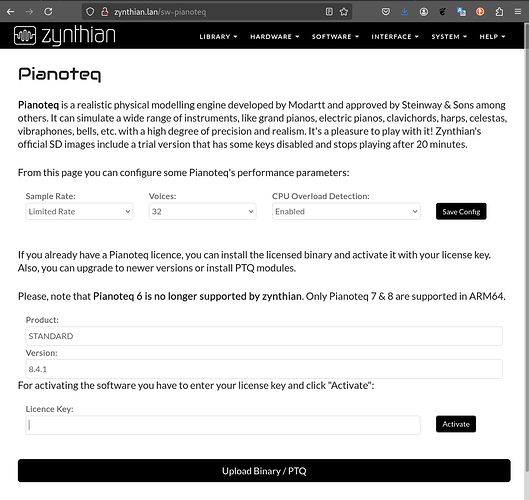529x500 pixels.
Task: Open the Firefox hamburger menu
Action: [518, 12]
